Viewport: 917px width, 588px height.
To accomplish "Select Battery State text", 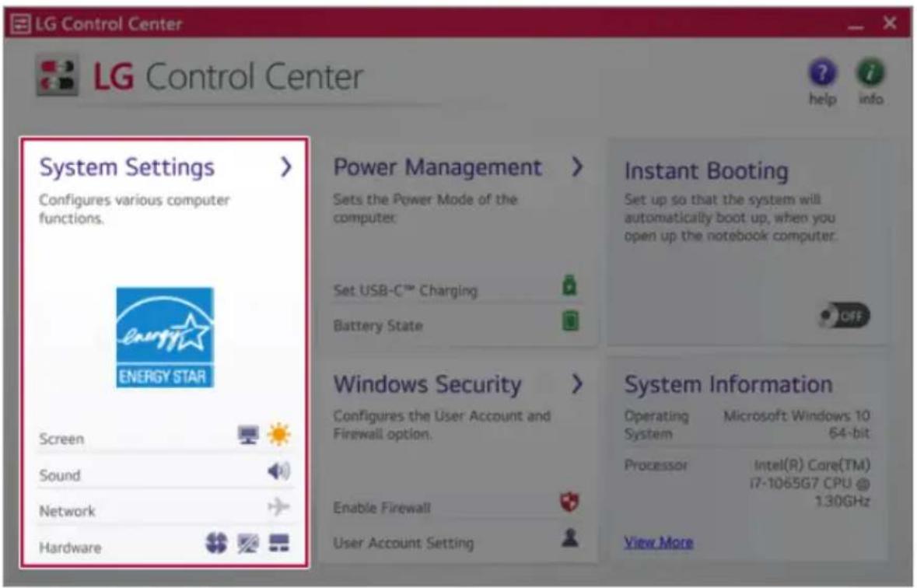I will point(378,325).
